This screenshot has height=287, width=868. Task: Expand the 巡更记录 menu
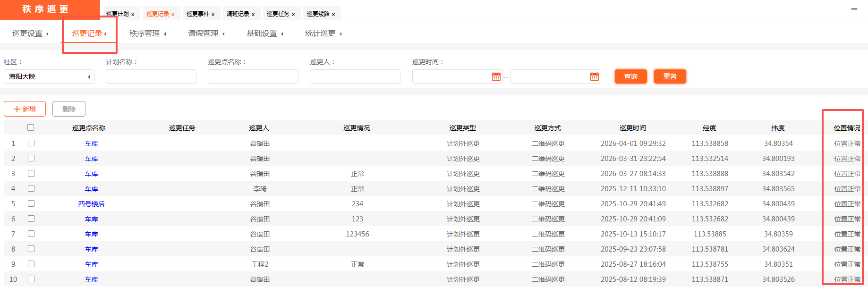tap(89, 34)
